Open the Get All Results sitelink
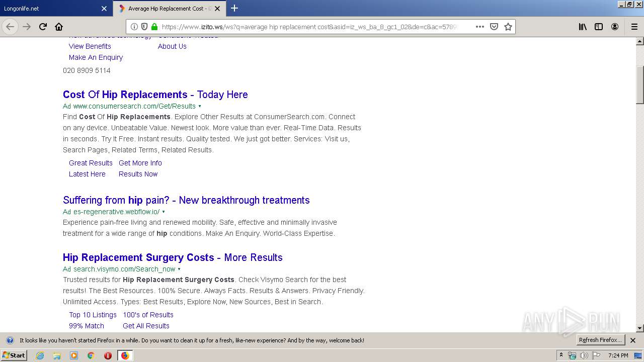Image resolution: width=644 pixels, height=362 pixels. pos(146,326)
